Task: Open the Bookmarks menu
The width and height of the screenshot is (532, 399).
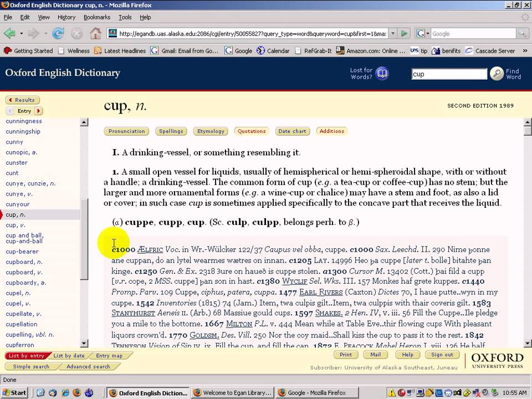Action: (96, 17)
